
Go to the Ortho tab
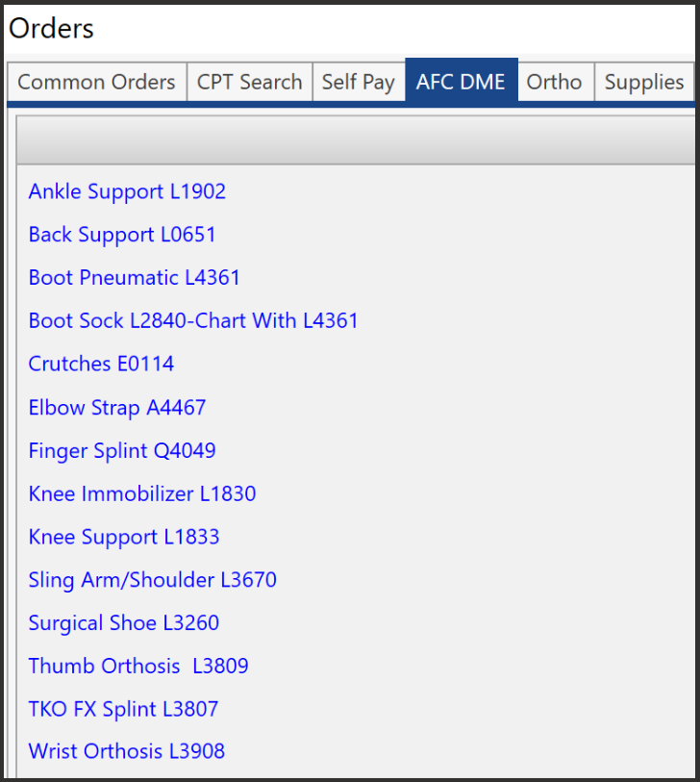click(x=554, y=83)
